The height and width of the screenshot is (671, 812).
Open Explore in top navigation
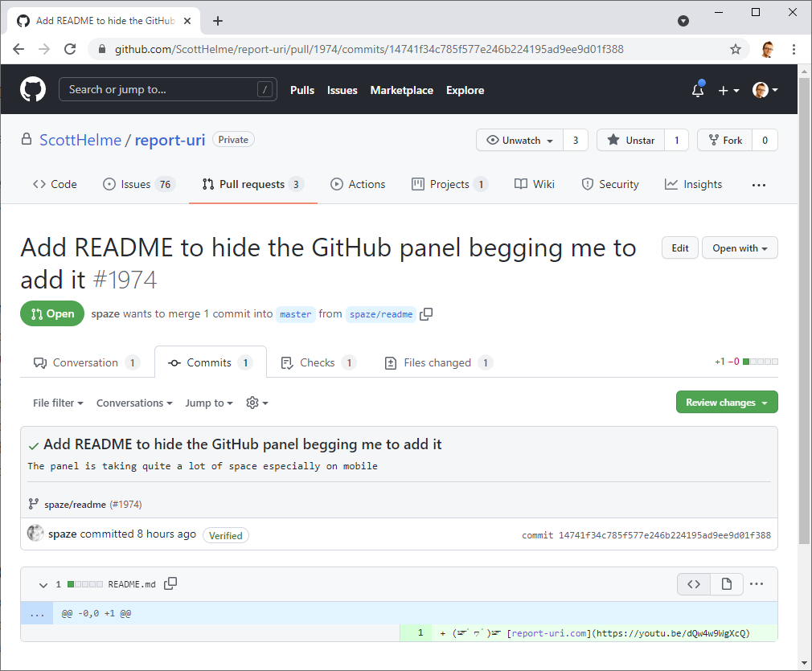(465, 90)
